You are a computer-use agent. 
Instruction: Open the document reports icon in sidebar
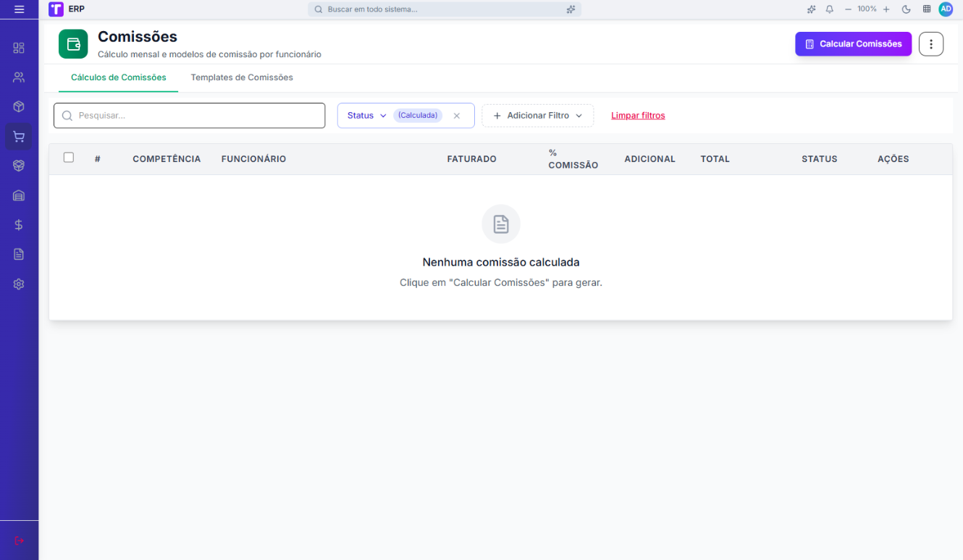click(x=19, y=254)
